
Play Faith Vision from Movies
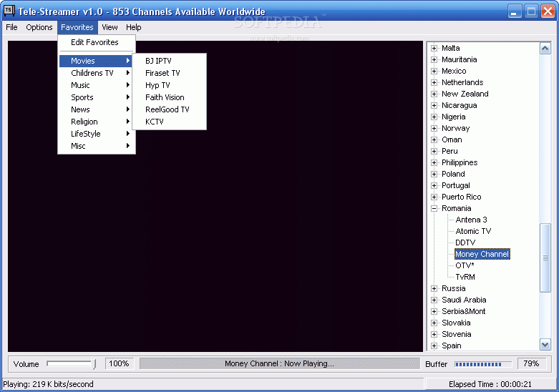(x=170, y=97)
